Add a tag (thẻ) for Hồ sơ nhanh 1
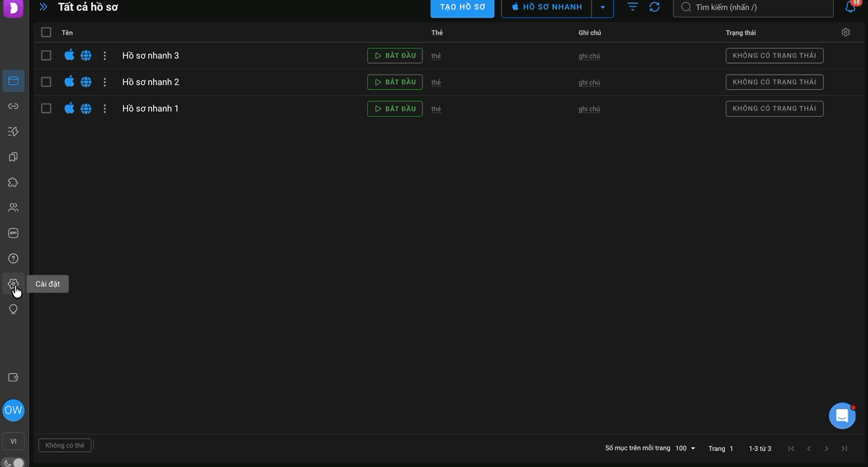868x467 pixels. [436, 109]
